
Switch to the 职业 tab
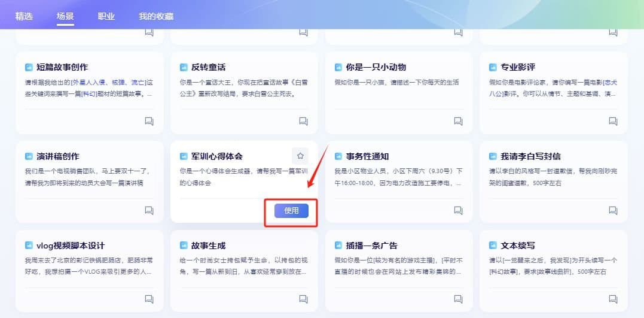click(x=106, y=16)
